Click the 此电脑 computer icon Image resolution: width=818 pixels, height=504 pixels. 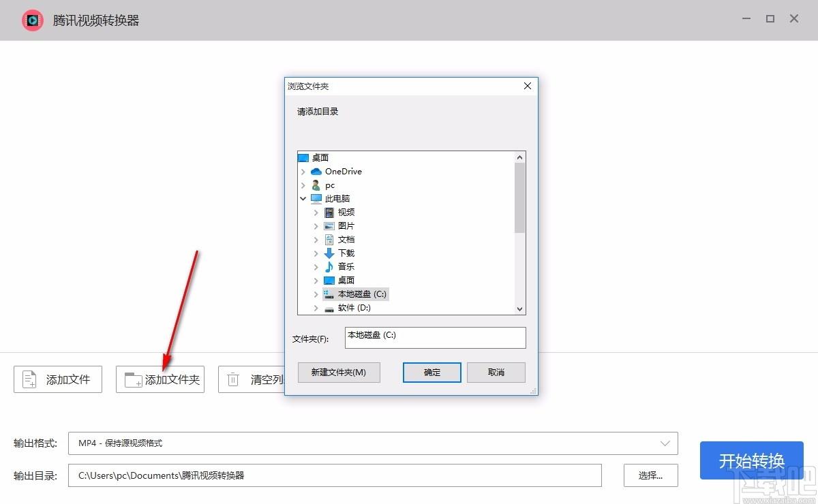tap(316, 199)
